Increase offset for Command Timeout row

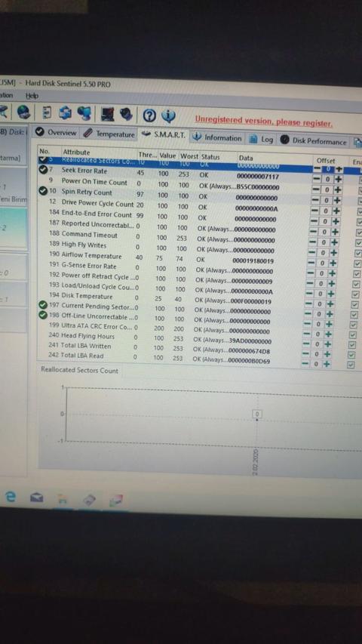coord(333,243)
